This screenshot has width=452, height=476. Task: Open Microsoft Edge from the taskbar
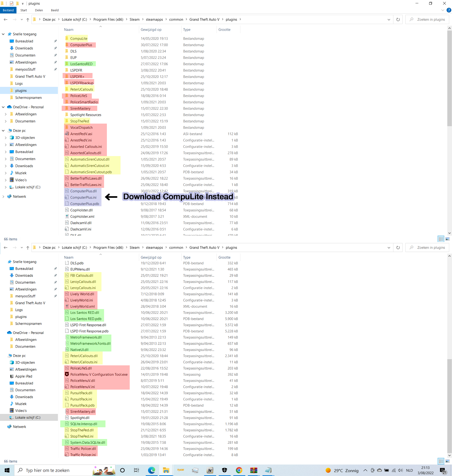152,470
